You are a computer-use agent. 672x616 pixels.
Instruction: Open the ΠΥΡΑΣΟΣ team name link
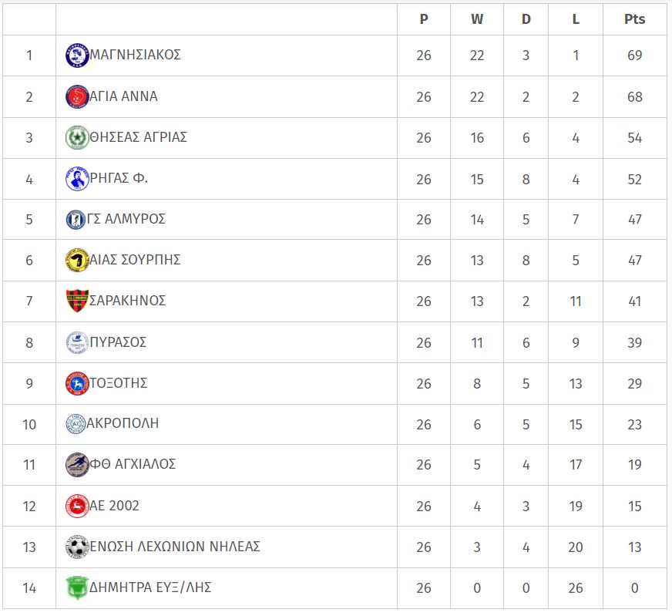[x=118, y=342]
